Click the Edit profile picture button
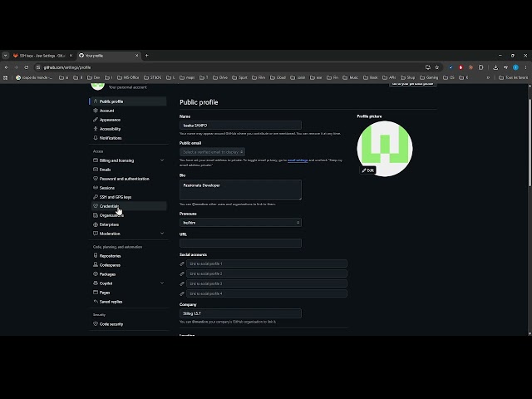This screenshot has height=399, width=532. tap(367, 170)
